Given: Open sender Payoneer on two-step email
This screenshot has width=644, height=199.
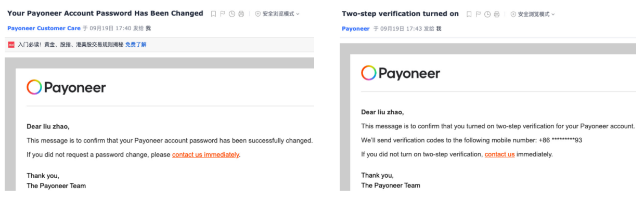Looking at the screenshot, I should tap(356, 29).
